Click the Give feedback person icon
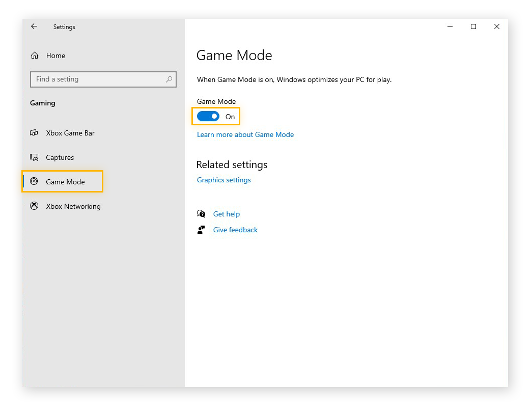Viewport: 532px width, 412px height. (x=201, y=230)
